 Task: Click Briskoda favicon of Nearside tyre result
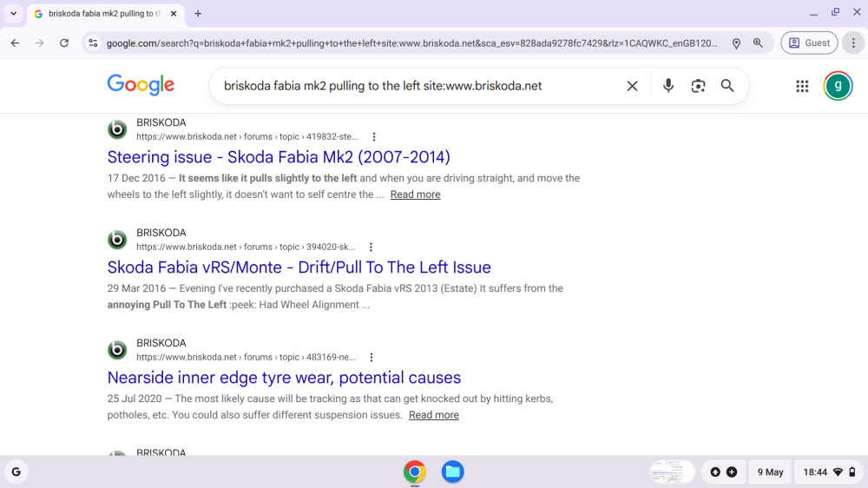pyautogui.click(x=117, y=350)
